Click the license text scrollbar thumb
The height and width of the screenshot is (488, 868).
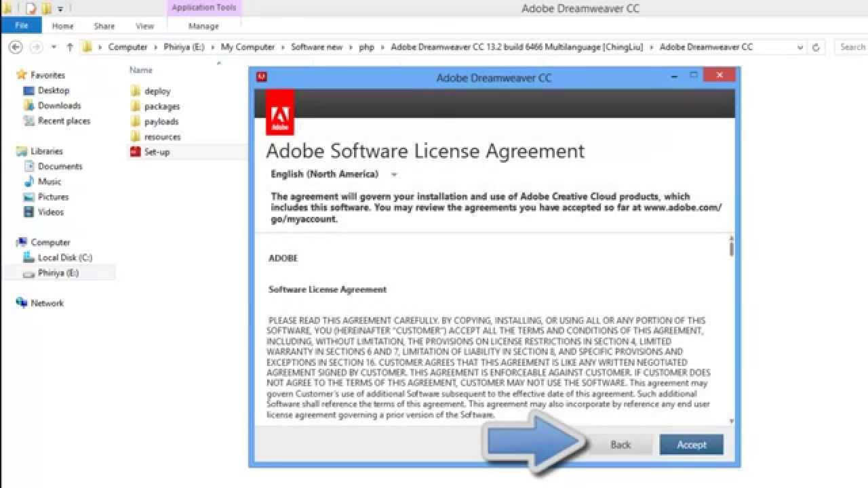[731, 248]
